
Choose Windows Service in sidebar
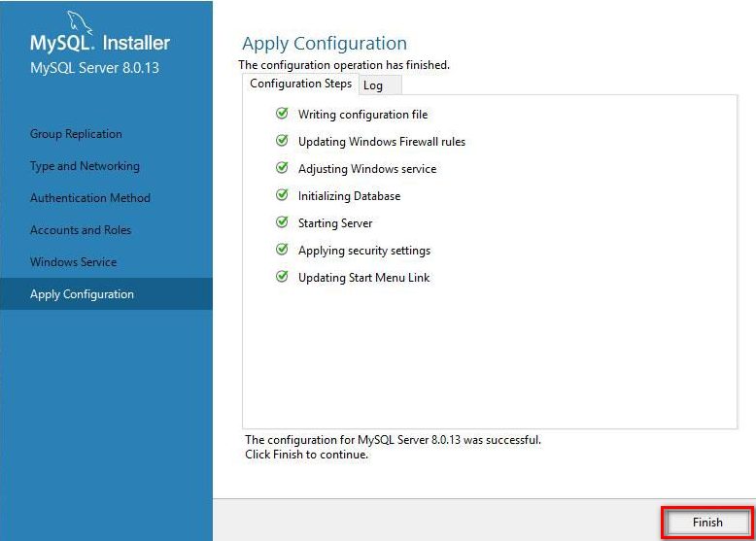pos(73,262)
